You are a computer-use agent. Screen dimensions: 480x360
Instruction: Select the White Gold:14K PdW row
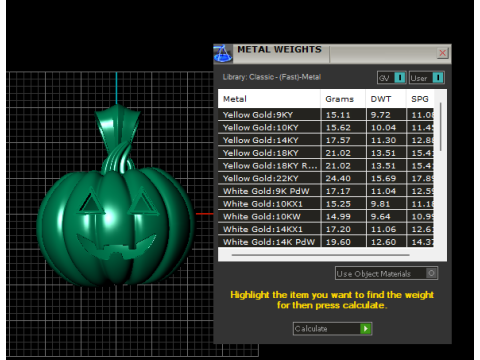pyautogui.click(x=326, y=241)
